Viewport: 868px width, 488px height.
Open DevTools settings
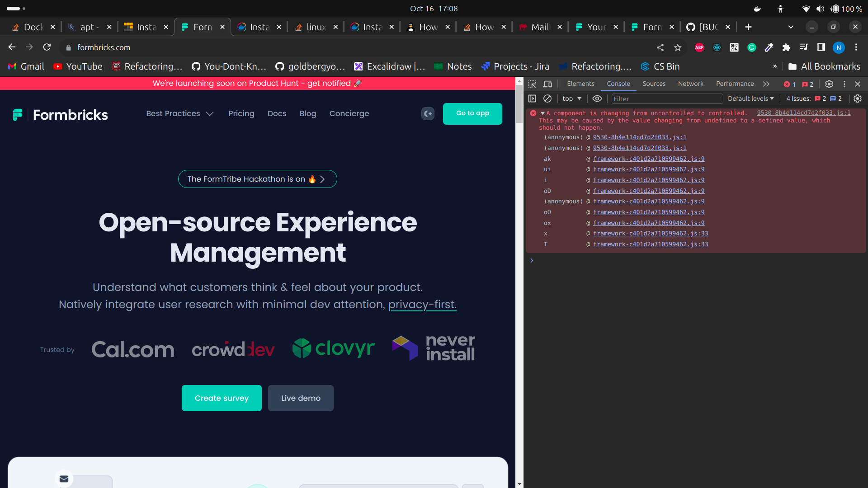tap(830, 84)
